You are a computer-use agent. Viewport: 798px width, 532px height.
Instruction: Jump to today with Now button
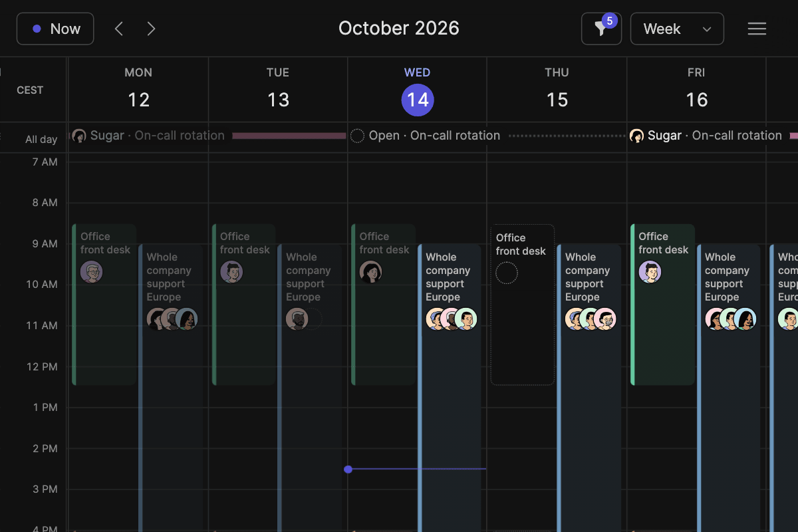tap(55, 29)
